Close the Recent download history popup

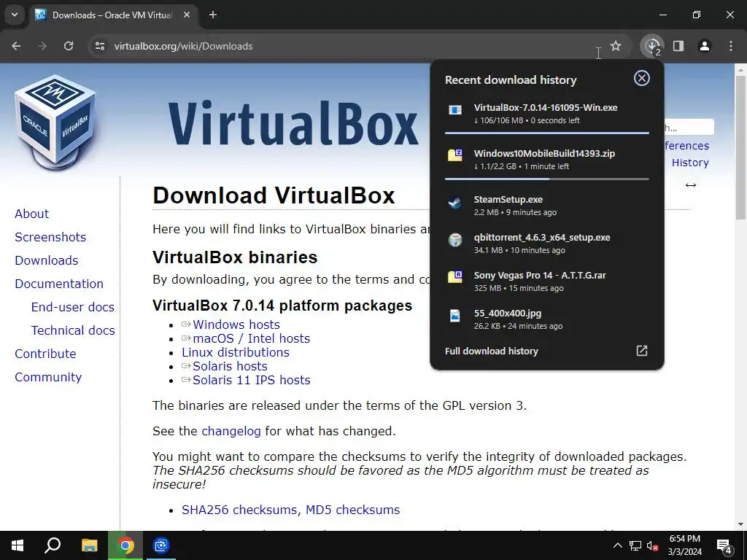coord(642,78)
